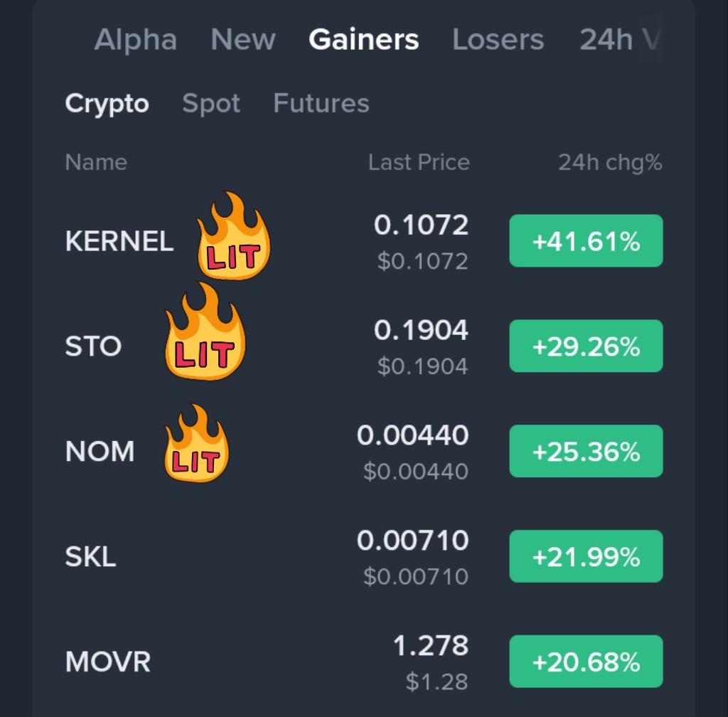Viewport: 728px width, 717px height.
Task: Open the New listings tab
Action: (243, 40)
